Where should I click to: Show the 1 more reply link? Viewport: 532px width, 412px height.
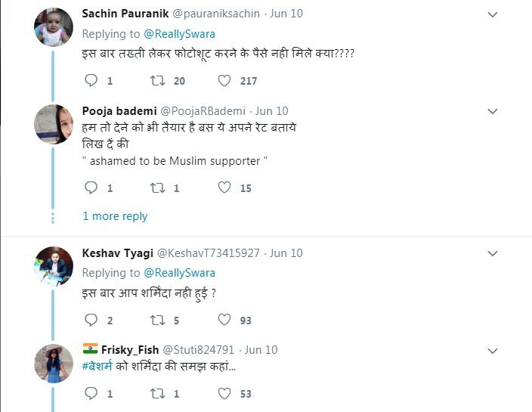tap(115, 216)
